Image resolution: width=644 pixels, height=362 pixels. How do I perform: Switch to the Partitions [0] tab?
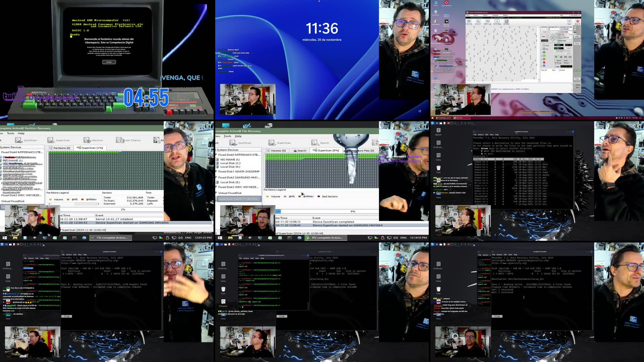(x=60, y=148)
